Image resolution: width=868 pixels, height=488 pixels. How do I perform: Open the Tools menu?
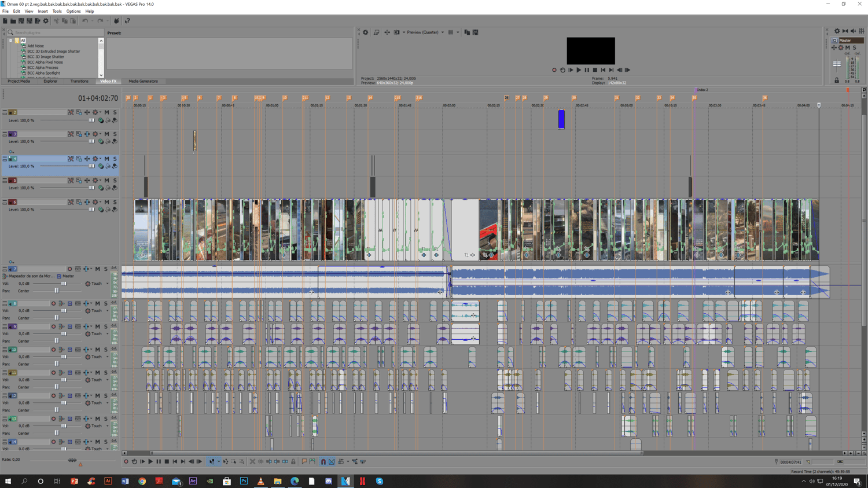(x=57, y=11)
